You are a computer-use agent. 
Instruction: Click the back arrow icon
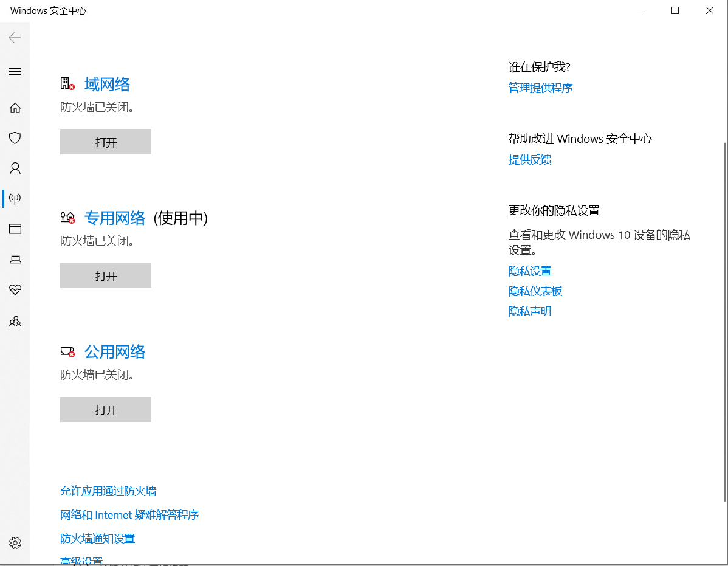tap(15, 38)
